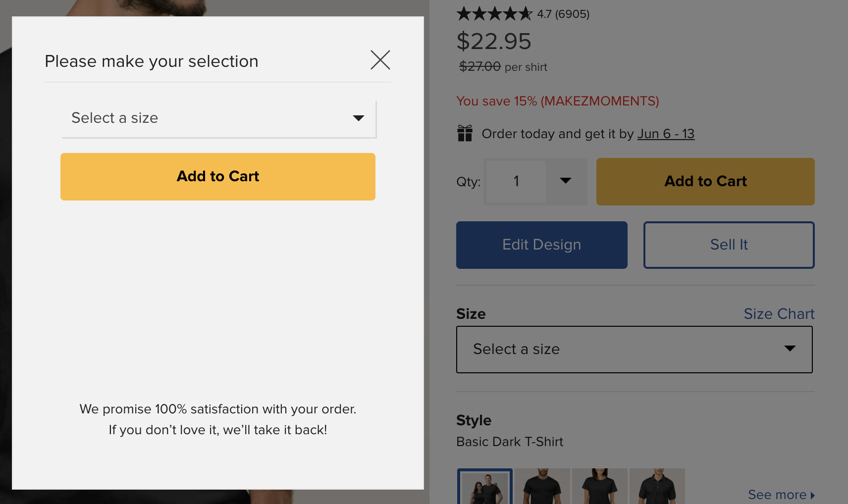Screen dimensions: 848x504
Task: Click the See more styles link
Action: click(x=781, y=495)
